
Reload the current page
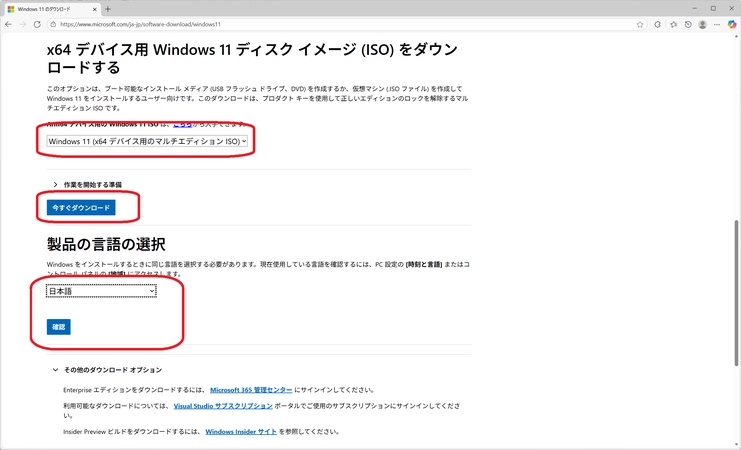click(37, 25)
